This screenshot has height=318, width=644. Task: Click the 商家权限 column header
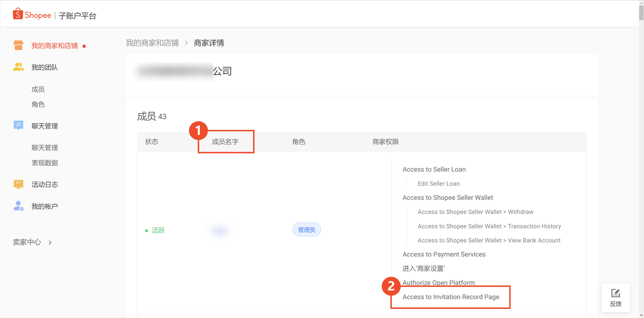click(386, 142)
